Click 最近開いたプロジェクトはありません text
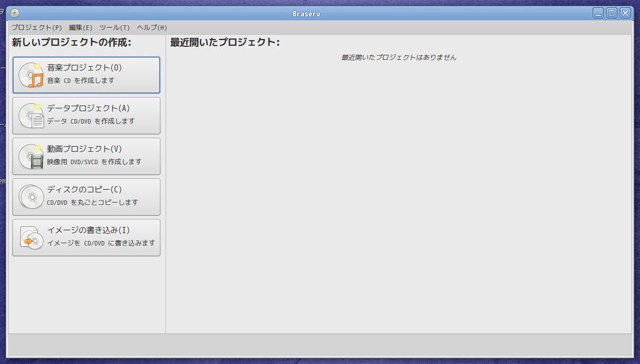 pyautogui.click(x=399, y=58)
